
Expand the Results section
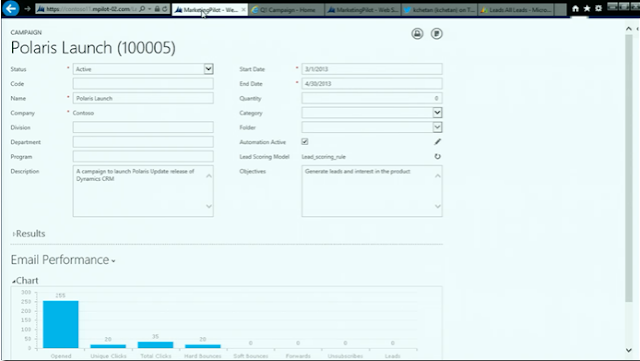point(29,234)
